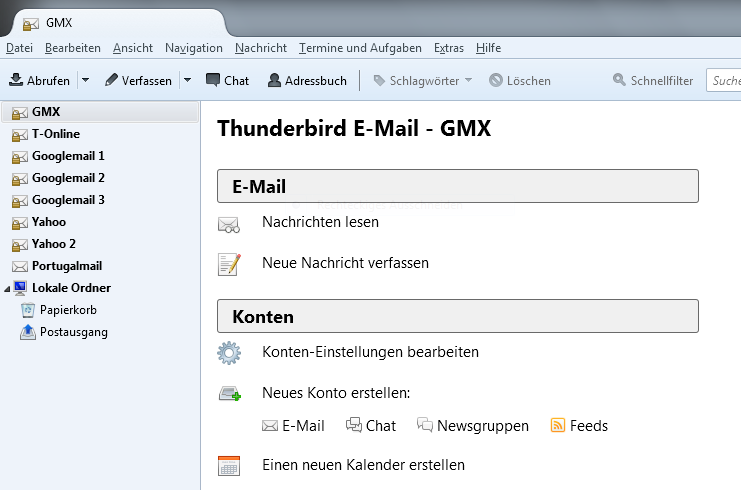Viewport: 741px width, 490px height.
Task: Open the Extras menu
Action: [449, 48]
